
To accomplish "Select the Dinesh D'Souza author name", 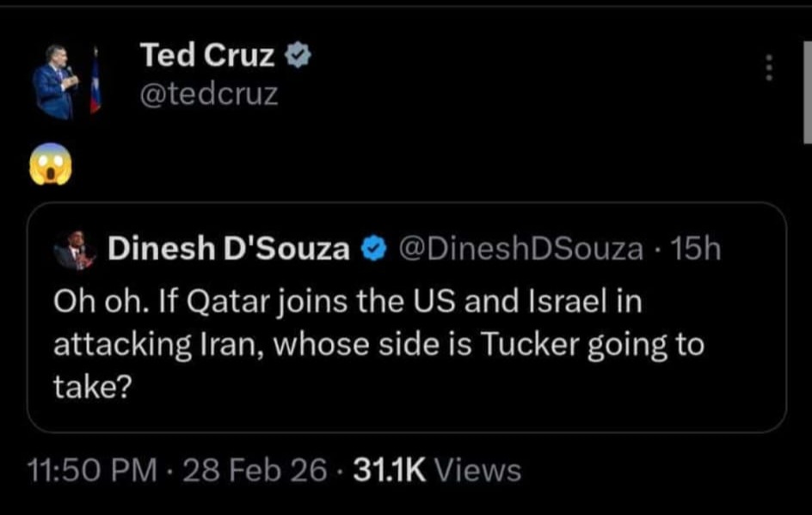I will [229, 249].
